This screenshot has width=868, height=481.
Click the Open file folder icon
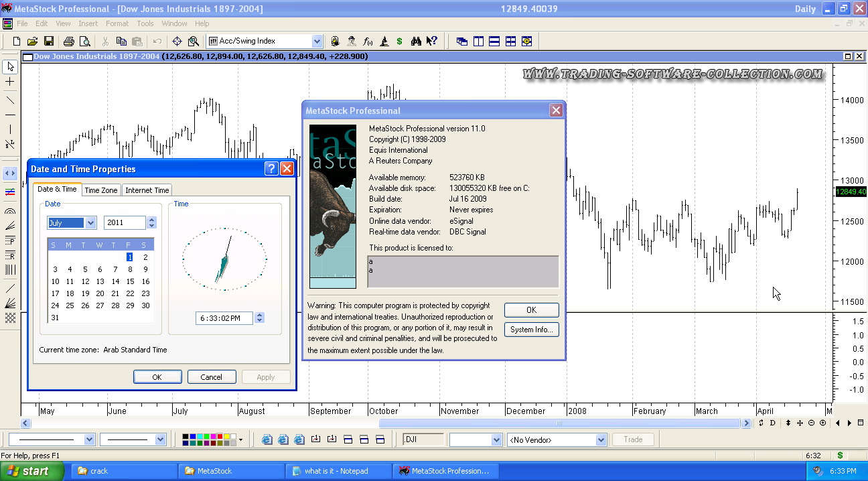tap(31, 41)
